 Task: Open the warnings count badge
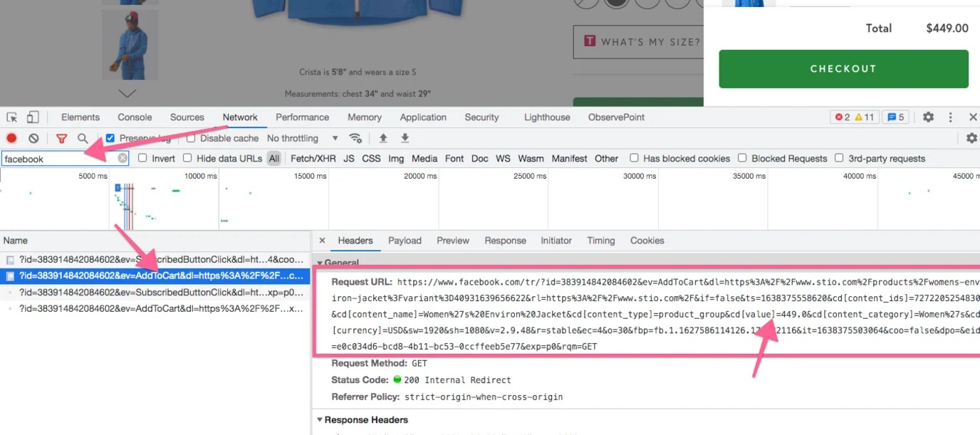click(x=864, y=117)
